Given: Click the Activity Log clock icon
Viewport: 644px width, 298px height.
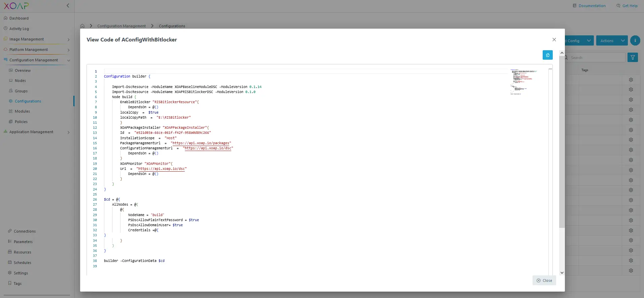Looking at the screenshot, I should (x=5, y=28).
